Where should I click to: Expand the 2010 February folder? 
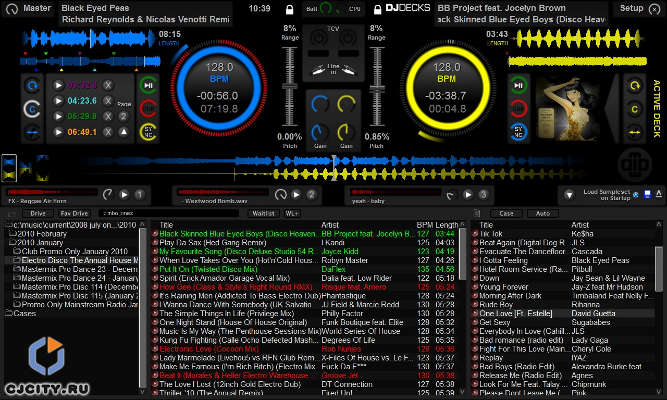click(42, 234)
